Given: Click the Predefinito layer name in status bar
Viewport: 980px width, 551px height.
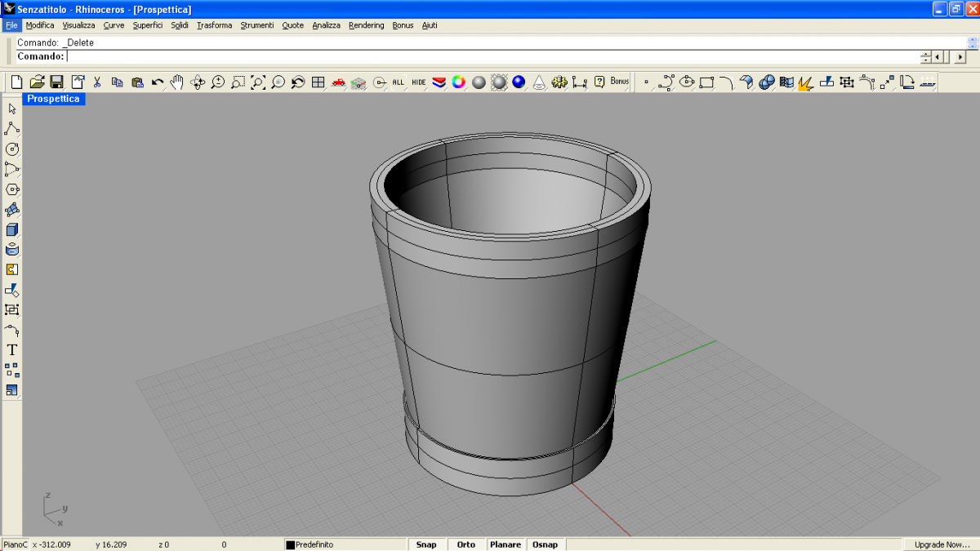Looking at the screenshot, I should pyautogui.click(x=314, y=544).
